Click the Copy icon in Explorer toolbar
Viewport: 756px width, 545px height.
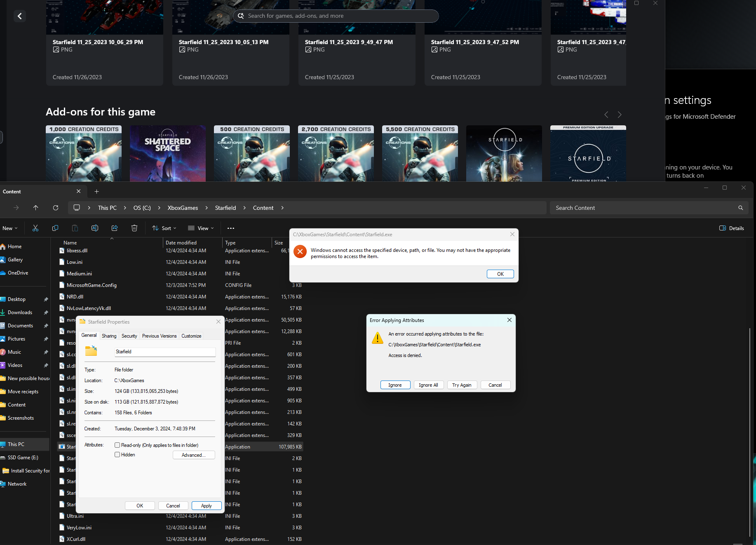(55, 228)
